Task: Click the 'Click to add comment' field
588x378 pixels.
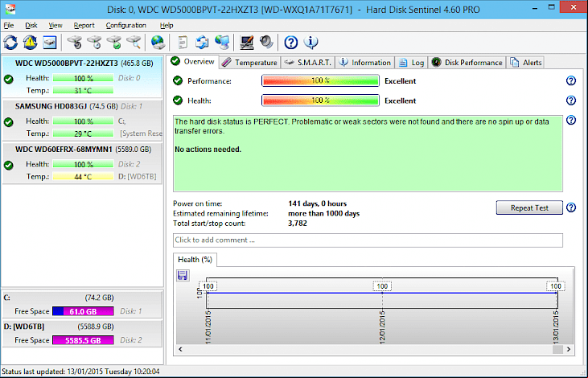Action: click(x=368, y=240)
